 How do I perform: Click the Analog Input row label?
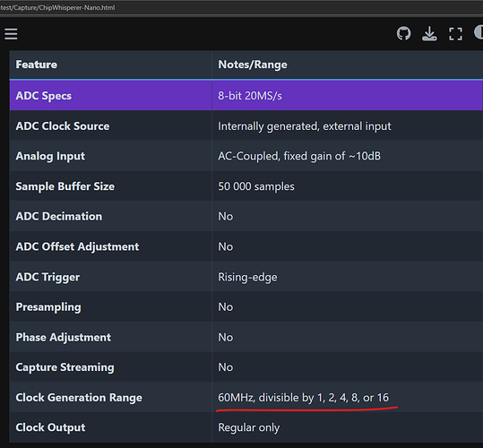tap(50, 156)
